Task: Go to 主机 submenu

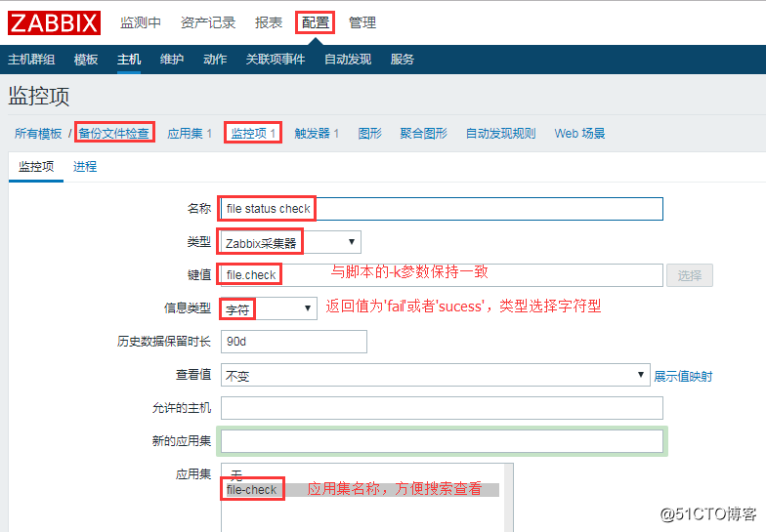Action: point(129,60)
